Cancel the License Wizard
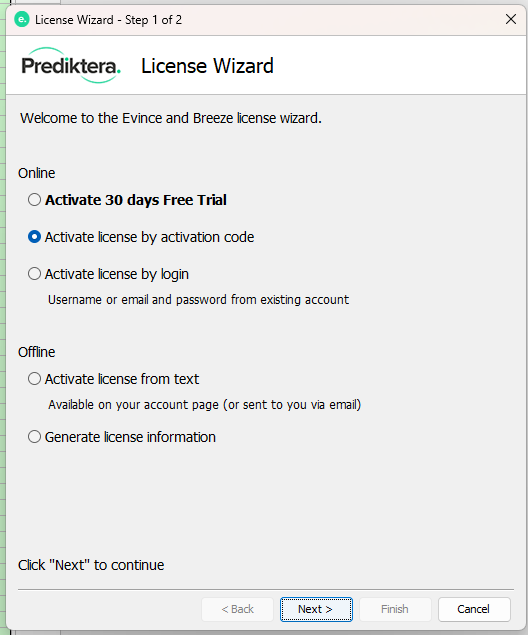Viewport: 528px width, 635px height. pos(474,609)
